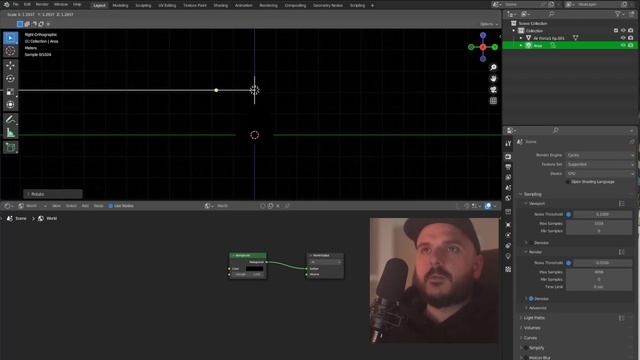Adjust render Max Samples value field
The width and height of the screenshot is (640, 360).
tap(599, 272)
